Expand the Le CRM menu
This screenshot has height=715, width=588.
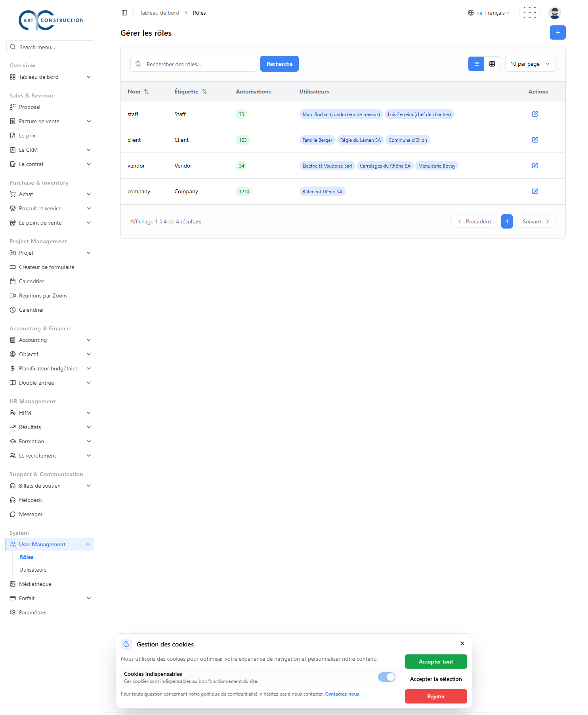pyautogui.click(x=50, y=150)
